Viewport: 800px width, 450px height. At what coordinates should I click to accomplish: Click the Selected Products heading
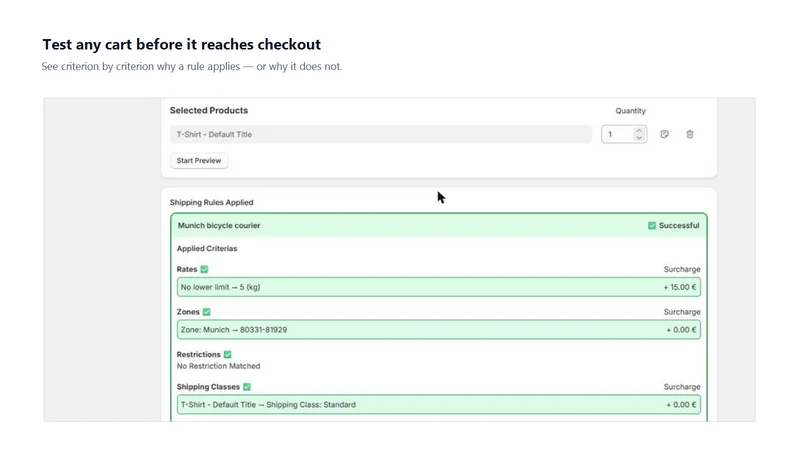point(209,110)
